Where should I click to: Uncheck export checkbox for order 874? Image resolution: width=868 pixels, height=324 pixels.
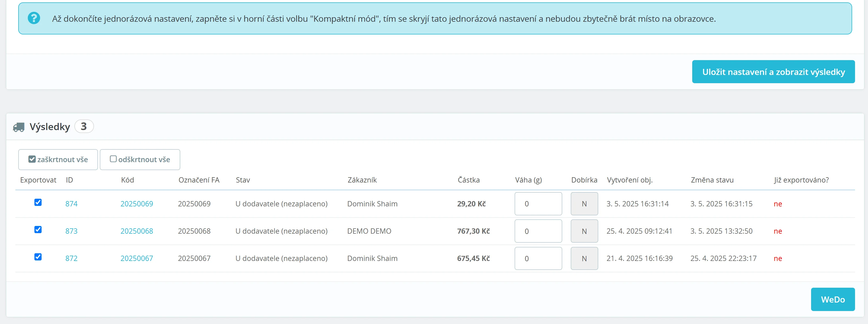[38, 202]
